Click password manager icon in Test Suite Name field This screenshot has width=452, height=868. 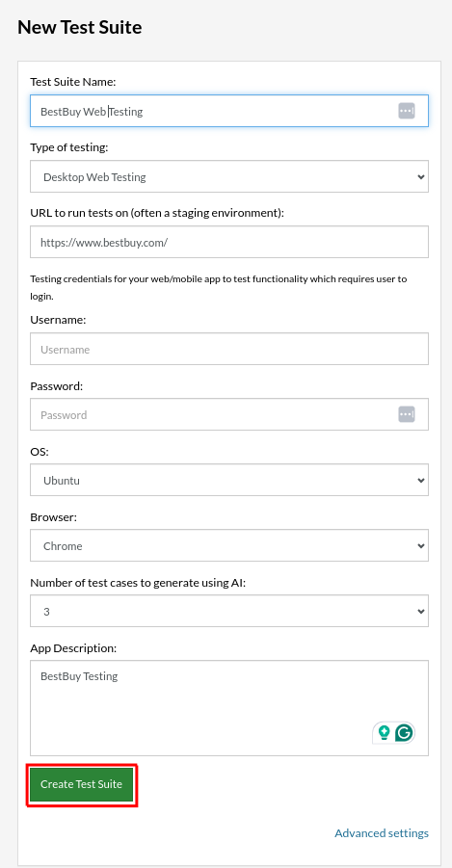[x=407, y=111]
